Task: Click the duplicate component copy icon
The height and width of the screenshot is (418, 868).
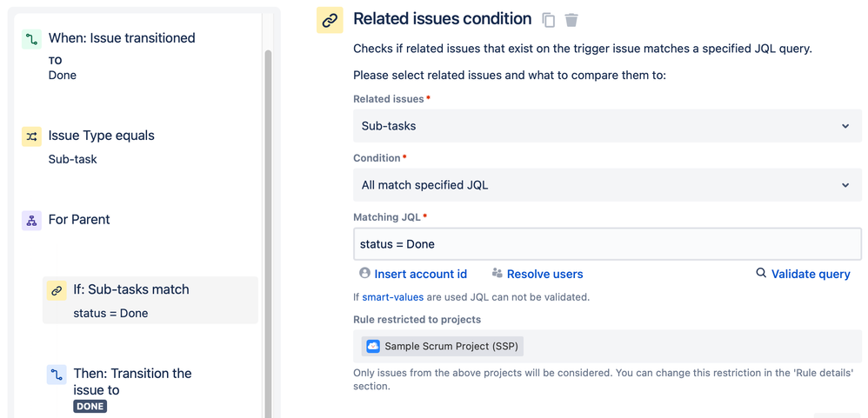Action: [548, 20]
